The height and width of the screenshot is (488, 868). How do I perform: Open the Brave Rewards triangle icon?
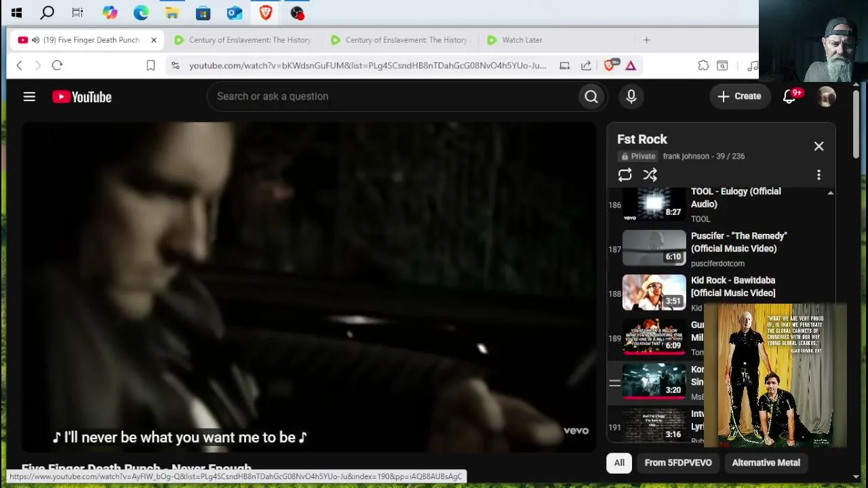coord(631,65)
